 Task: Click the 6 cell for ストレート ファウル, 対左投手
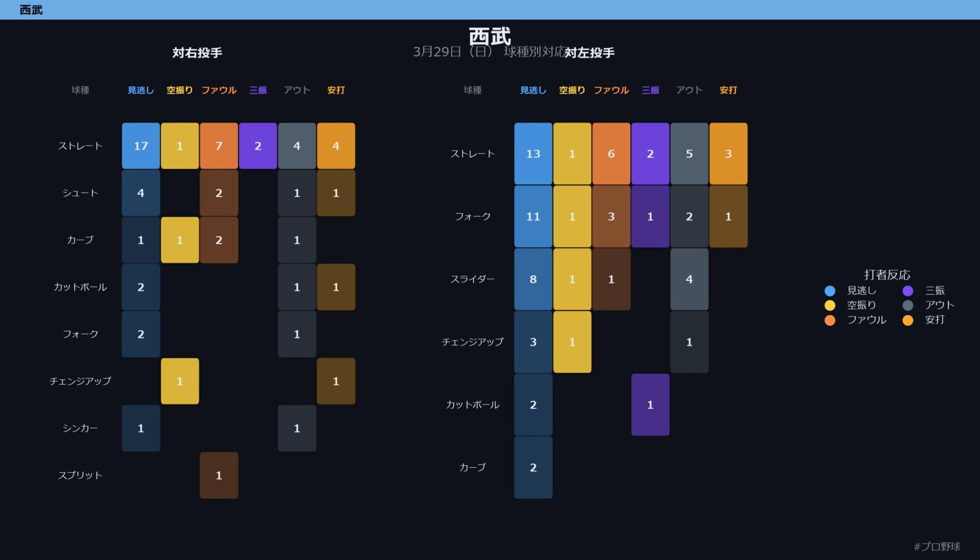tap(611, 154)
